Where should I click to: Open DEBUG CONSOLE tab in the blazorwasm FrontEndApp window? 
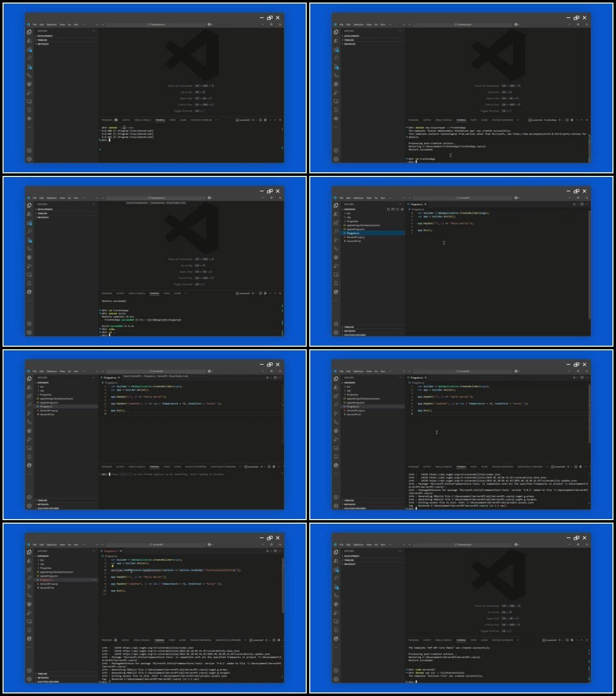(444, 120)
